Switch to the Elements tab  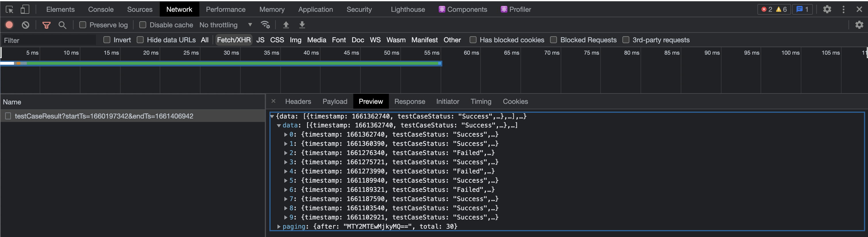click(x=60, y=9)
